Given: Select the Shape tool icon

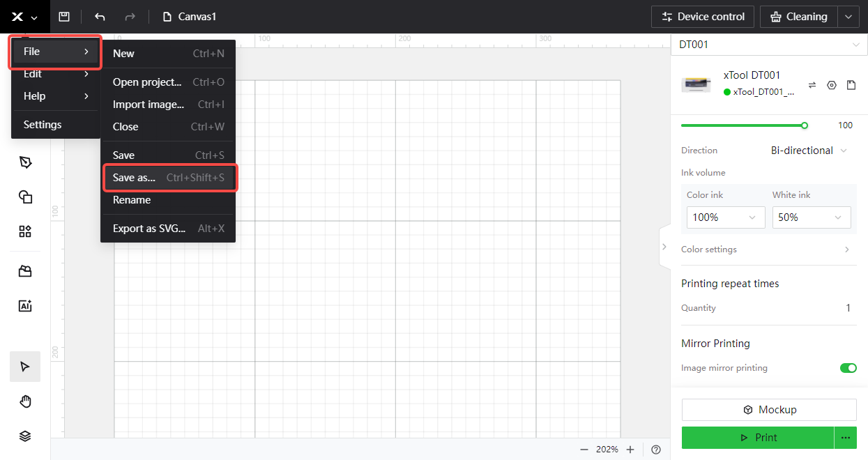Looking at the screenshot, I should coord(25,197).
